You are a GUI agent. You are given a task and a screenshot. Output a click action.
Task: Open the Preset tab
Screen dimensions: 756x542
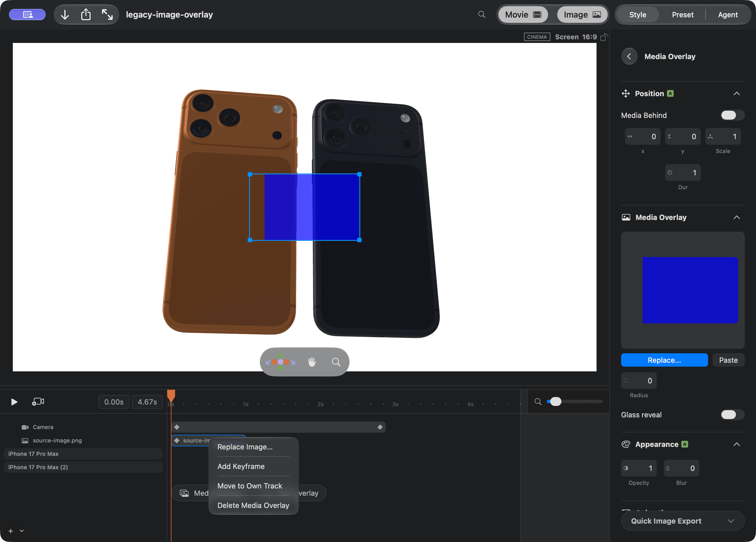pyautogui.click(x=683, y=15)
